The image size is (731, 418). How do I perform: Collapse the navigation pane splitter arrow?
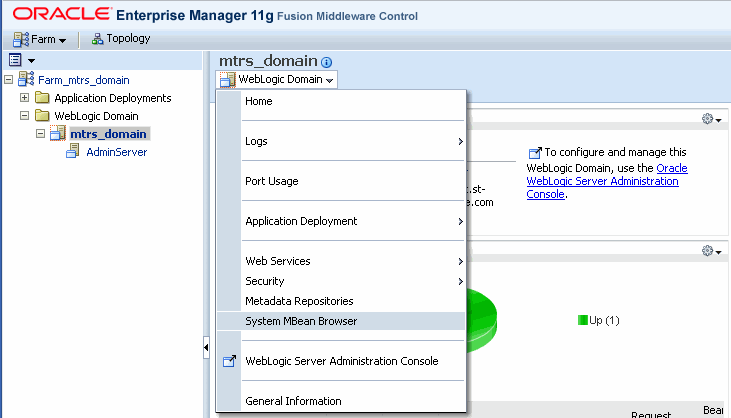tap(206, 347)
